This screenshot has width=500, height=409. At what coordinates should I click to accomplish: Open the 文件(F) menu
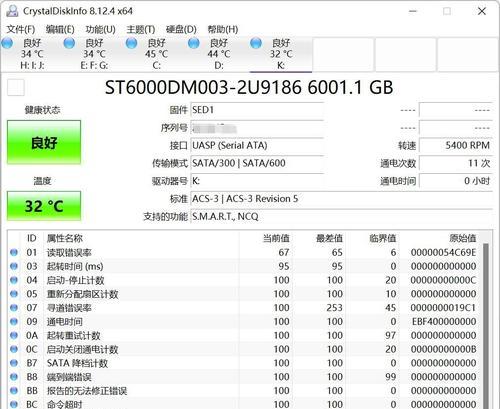point(21,29)
